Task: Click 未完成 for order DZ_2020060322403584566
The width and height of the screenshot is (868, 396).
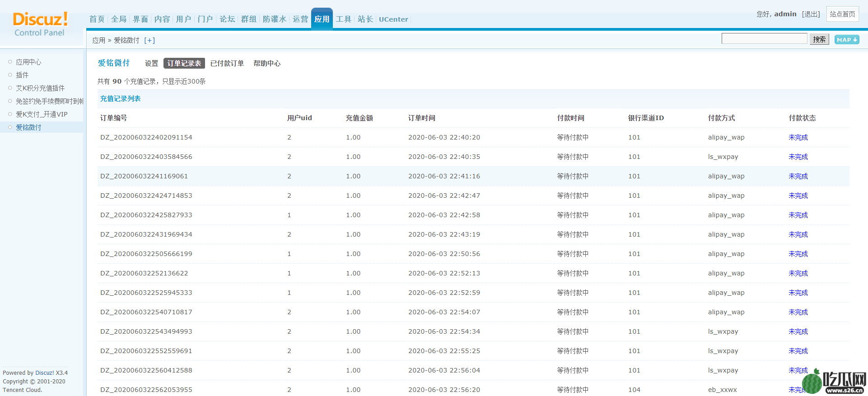Action: (x=798, y=157)
